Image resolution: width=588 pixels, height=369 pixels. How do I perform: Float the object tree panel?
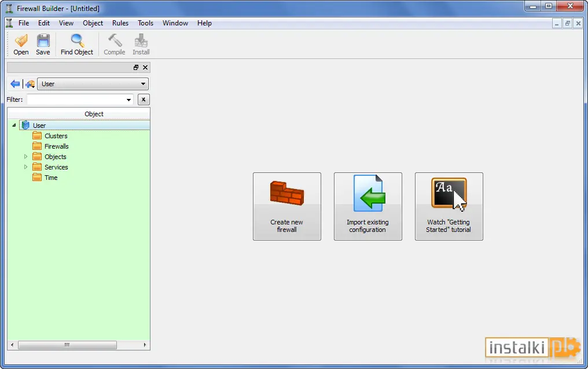pyautogui.click(x=136, y=68)
